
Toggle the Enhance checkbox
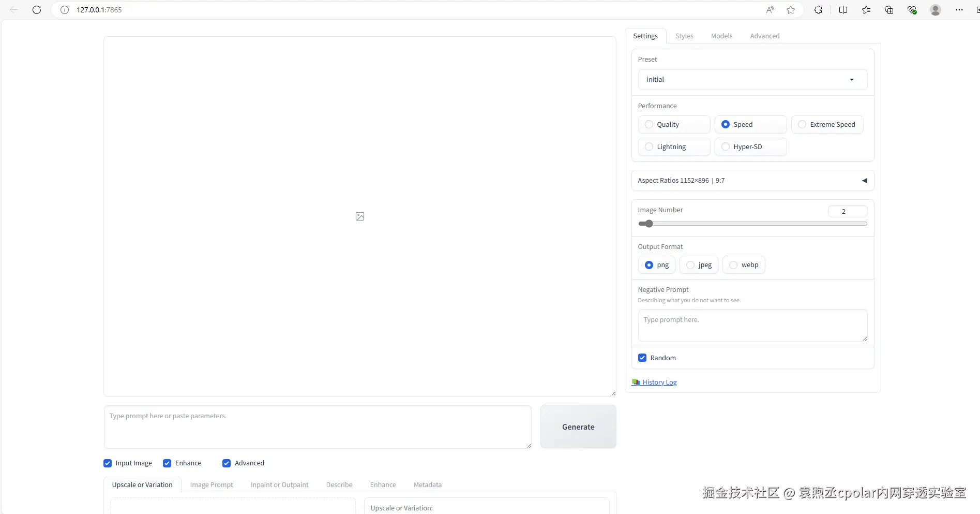[x=167, y=463]
